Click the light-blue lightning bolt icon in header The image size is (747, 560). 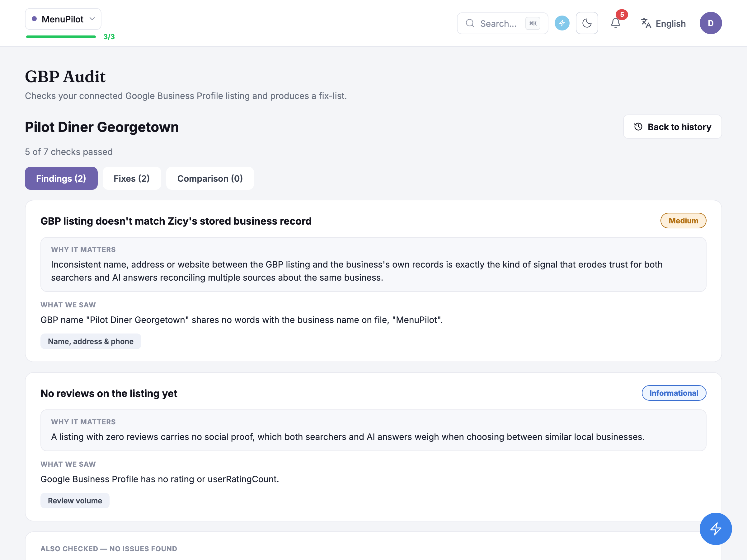tap(562, 23)
